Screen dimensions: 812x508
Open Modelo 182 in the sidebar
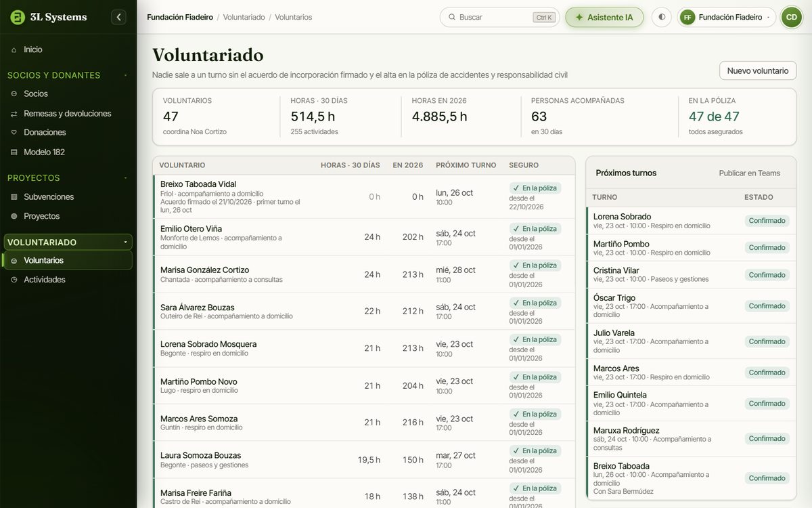68,152
